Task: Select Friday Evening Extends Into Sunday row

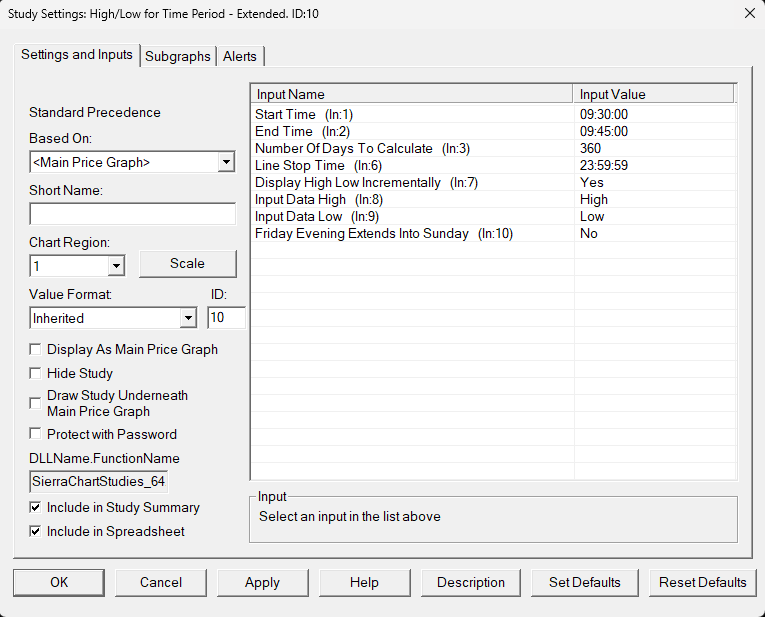Action: click(493, 234)
